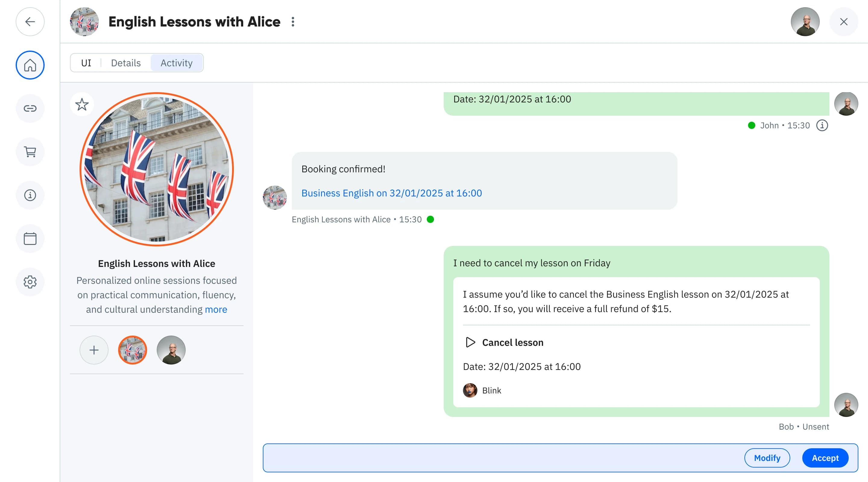This screenshot has width=868, height=482.
Task: Open the links sidebar icon
Action: pyautogui.click(x=30, y=108)
